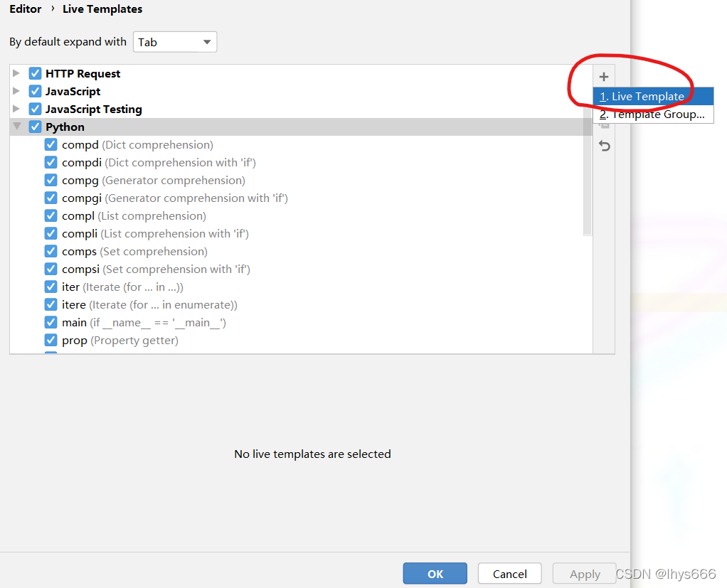Toggle the itere template checkbox
The width and height of the screenshot is (727, 588).
tap(51, 304)
